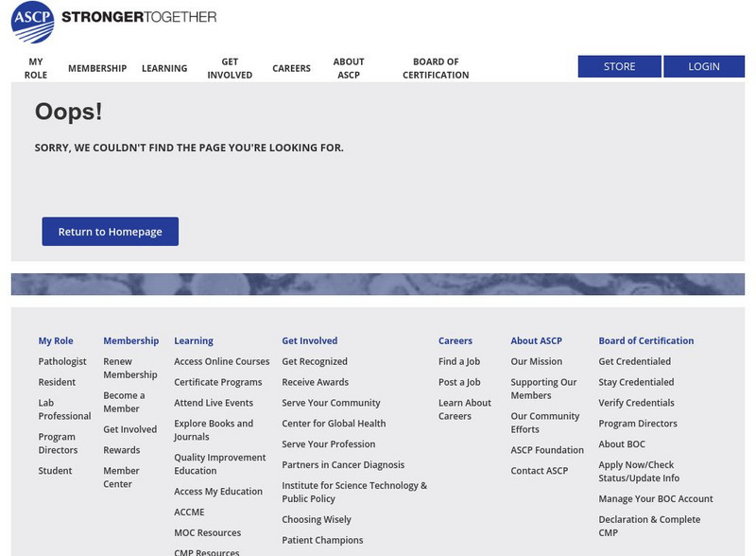This screenshot has height=556, width=756.
Task: Open the Certificate Programs link
Action: click(218, 382)
